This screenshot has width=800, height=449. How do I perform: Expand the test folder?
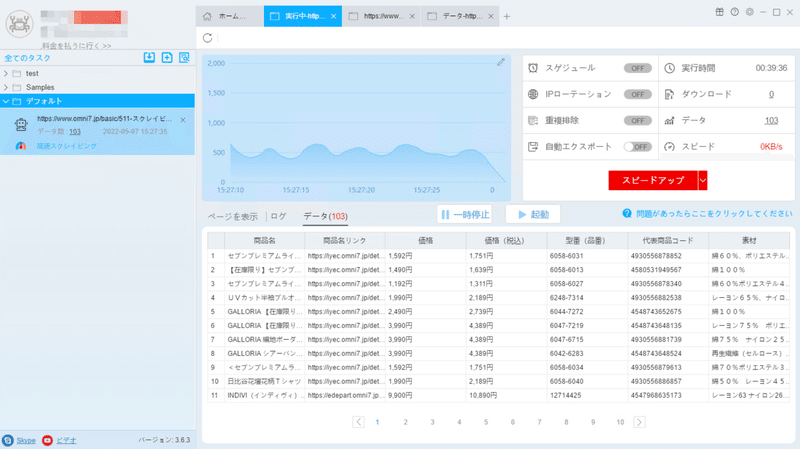pyautogui.click(x=6, y=73)
